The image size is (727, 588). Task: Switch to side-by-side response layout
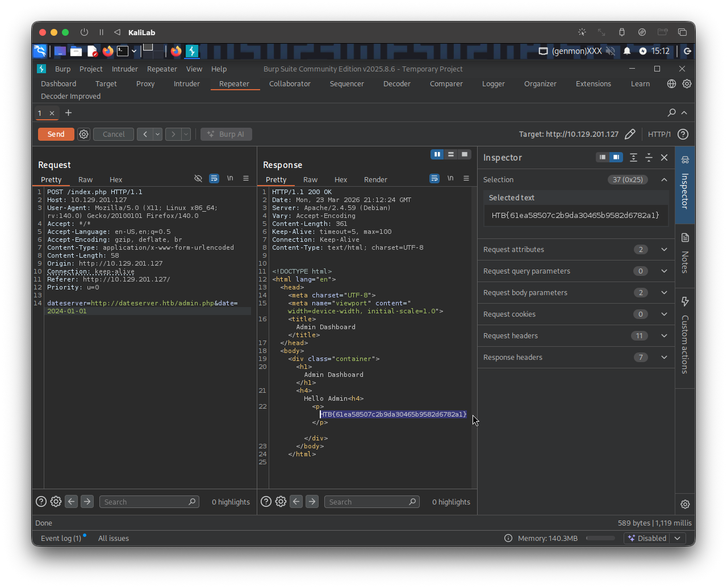point(437,154)
